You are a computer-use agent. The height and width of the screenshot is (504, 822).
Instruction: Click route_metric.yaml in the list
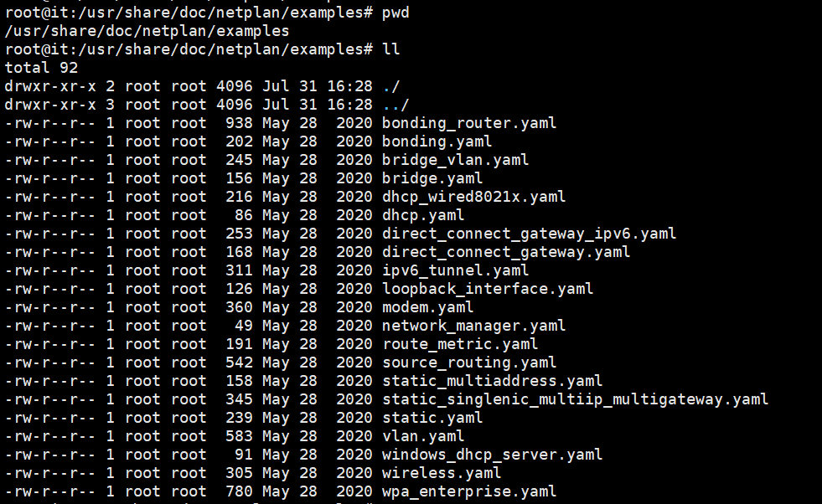(460, 344)
